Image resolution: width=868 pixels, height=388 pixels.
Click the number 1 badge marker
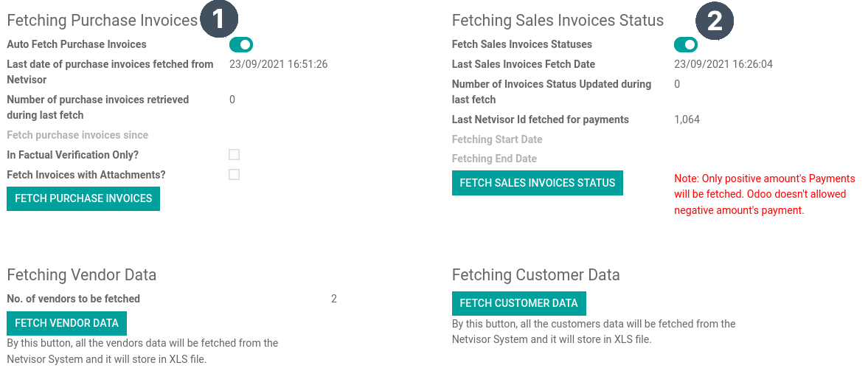(x=219, y=19)
